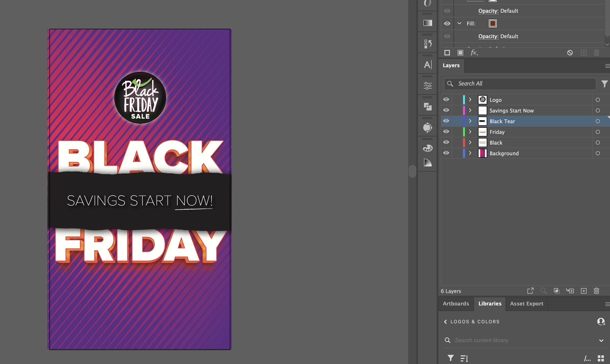610x364 pixels.
Task: Expand the Friday layer
Action: [470, 132]
